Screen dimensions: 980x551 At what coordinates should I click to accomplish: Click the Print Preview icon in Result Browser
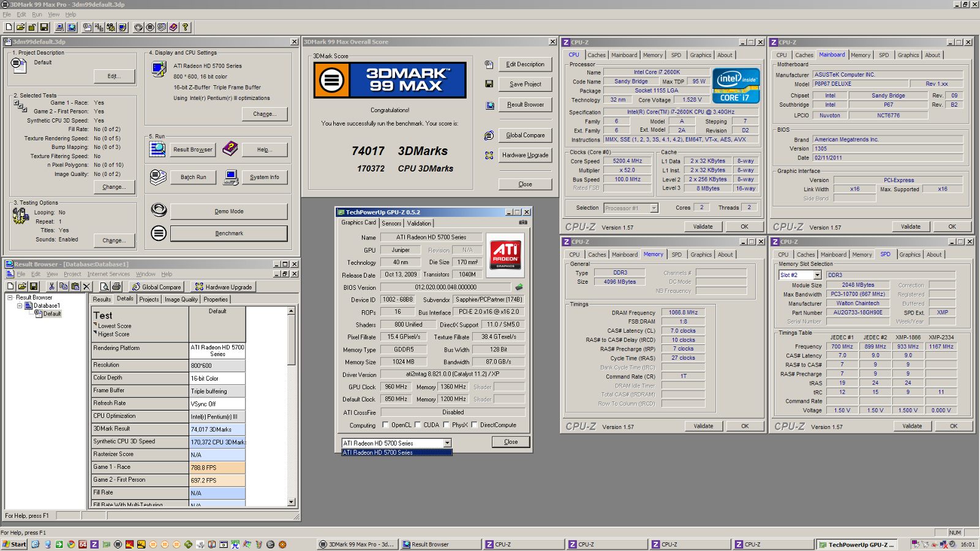[104, 286]
